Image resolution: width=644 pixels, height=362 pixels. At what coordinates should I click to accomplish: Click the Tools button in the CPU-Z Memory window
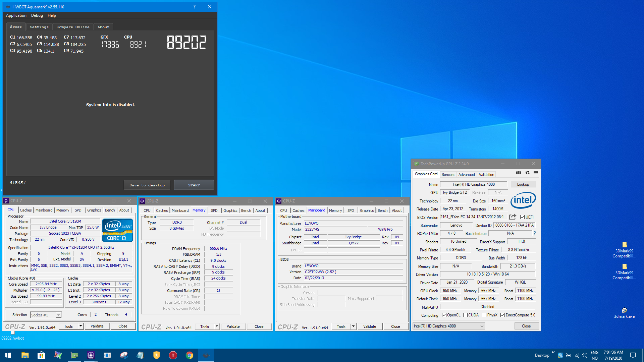click(205, 326)
